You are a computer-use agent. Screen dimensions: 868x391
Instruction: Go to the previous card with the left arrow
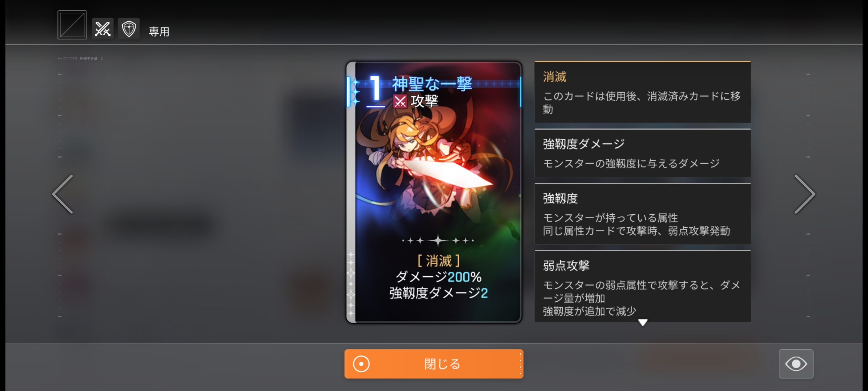pyautogui.click(x=63, y=194)
